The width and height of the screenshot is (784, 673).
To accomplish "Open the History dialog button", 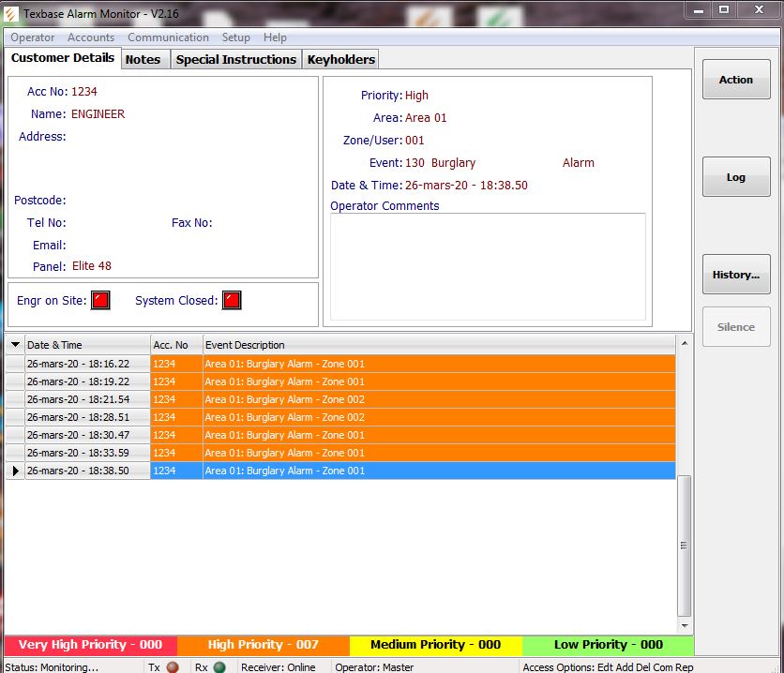I will [736, 275].
